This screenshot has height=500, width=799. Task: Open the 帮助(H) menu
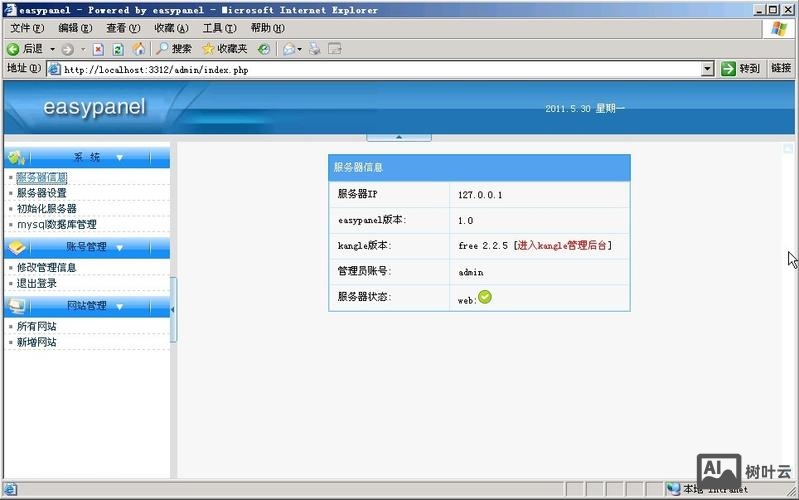(x=268, y=28)
